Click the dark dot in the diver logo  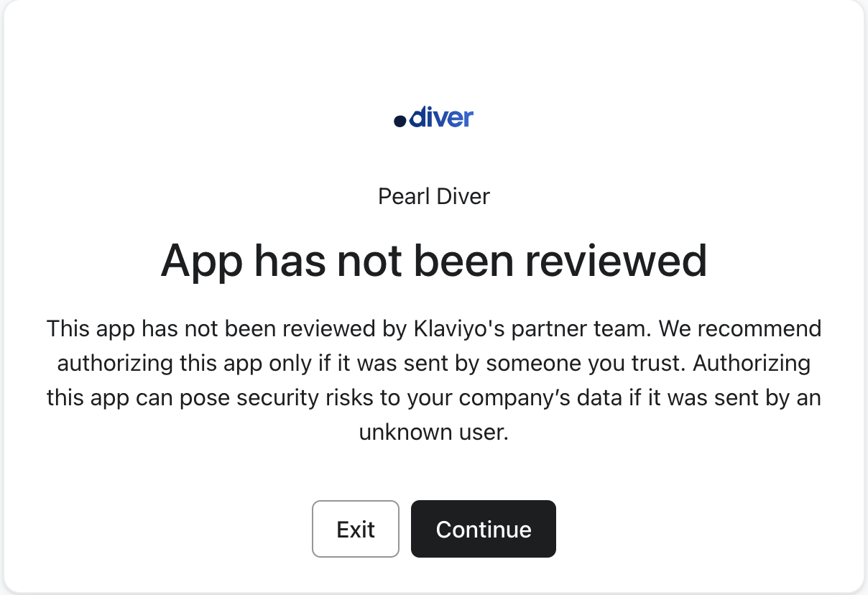(400, 122)
